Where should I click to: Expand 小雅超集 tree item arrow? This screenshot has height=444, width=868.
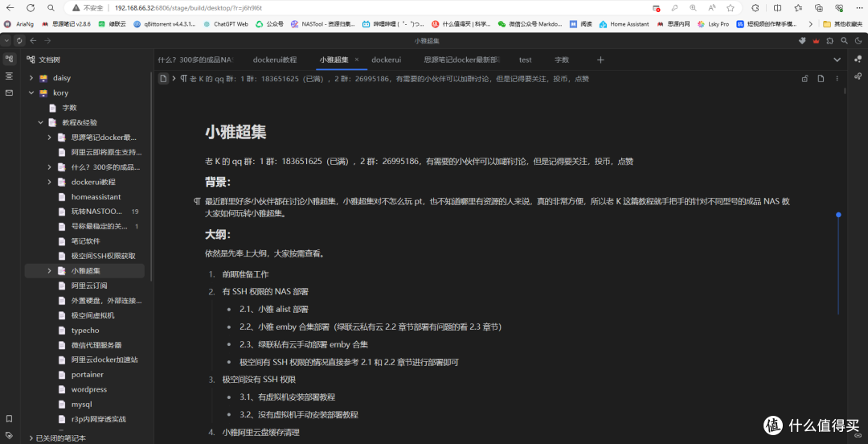pyautogui.click(x=49, y=271)
